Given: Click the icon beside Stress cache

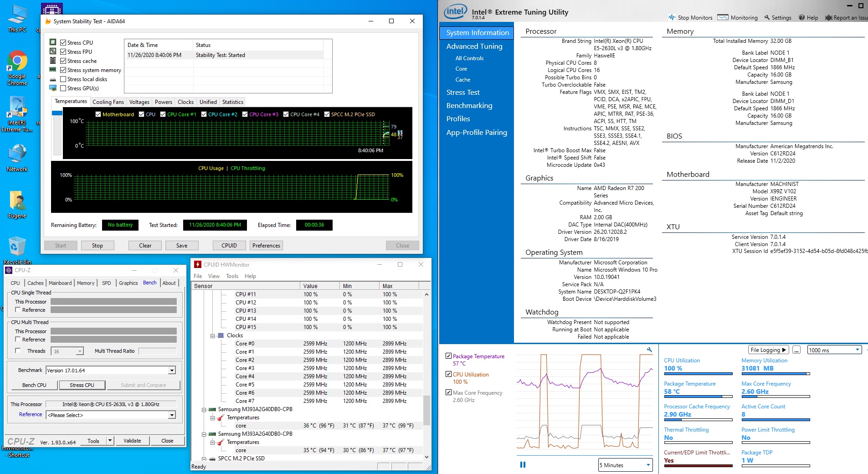Looking at the screenshot, I should tap(53, 61).
